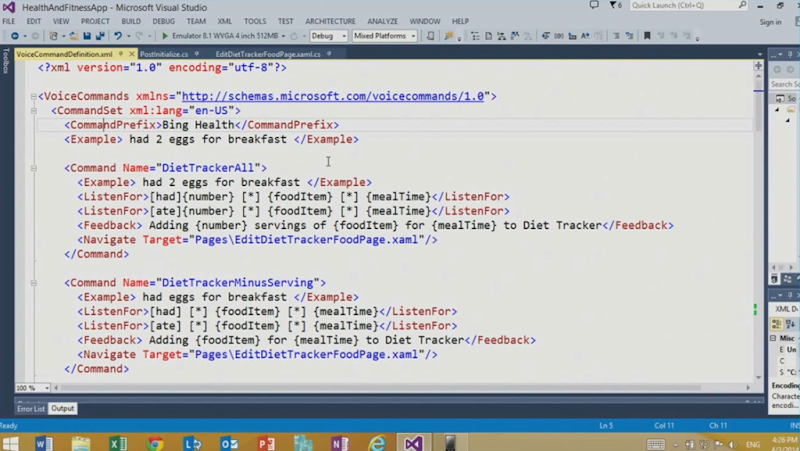This screenshot has height=451, width=800.
Task: Switch to the PostInitialize.cs tab
Action: (x=164, y=54)
